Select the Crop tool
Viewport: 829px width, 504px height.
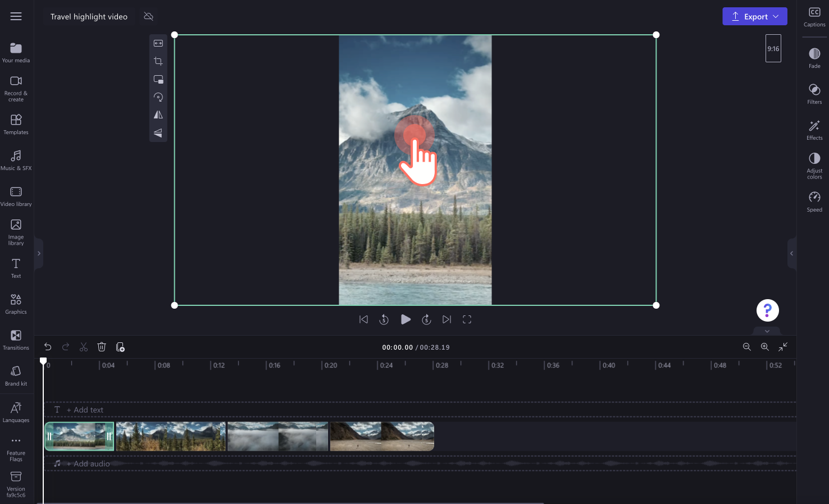tap(158, 61)
